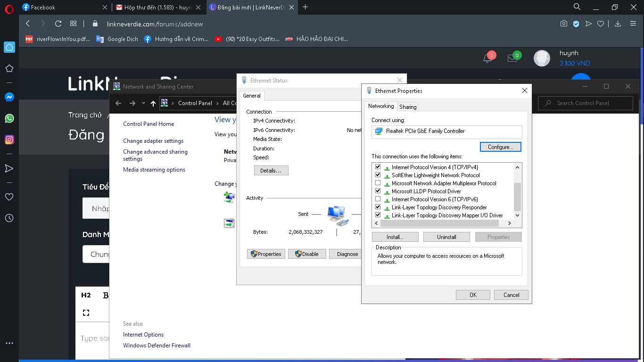This screenshot has width=644, height=362.
Task: Open Messenger in the Opera sidebar
Action: click(9, 97)
